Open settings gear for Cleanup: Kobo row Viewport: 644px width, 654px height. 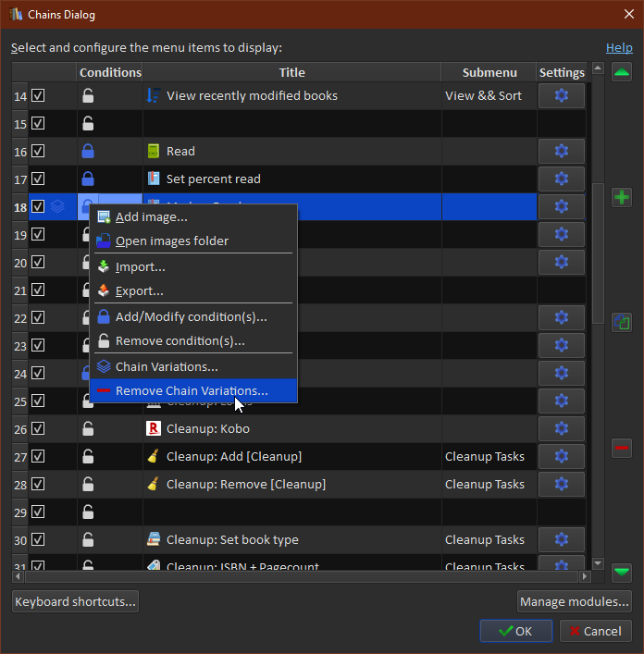561,428
